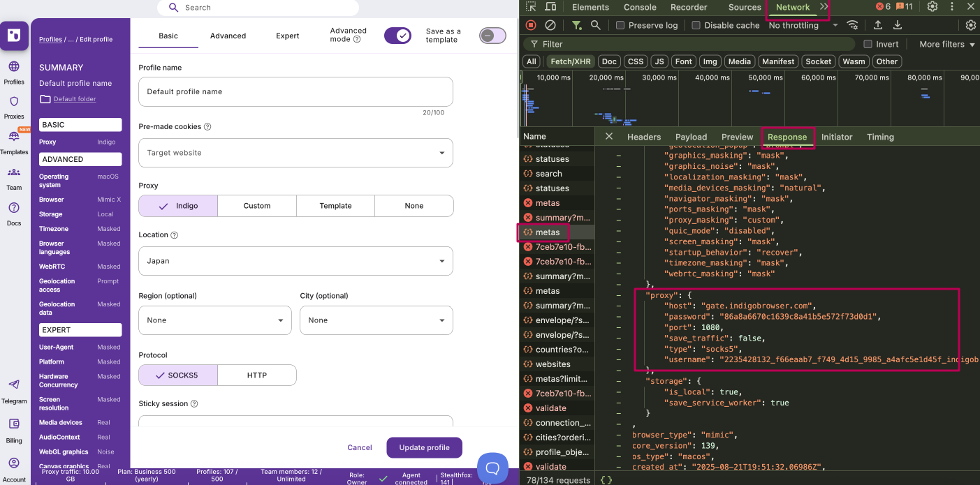This screenshot has height=485, width=980.
Task: Toggle the DevTools device toolbar icon
Action: [x=550, y=7]
